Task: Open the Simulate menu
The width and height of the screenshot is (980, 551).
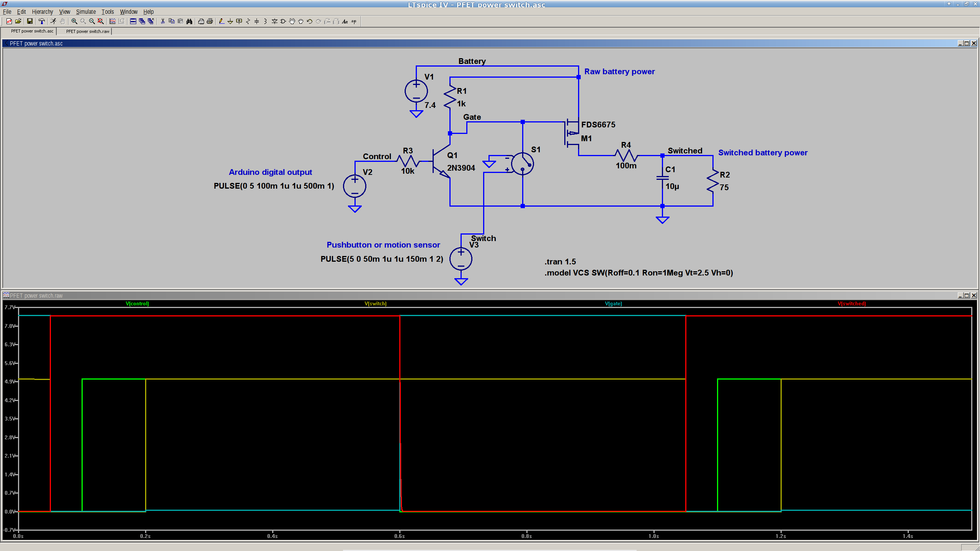Action: tap(86, 11)
